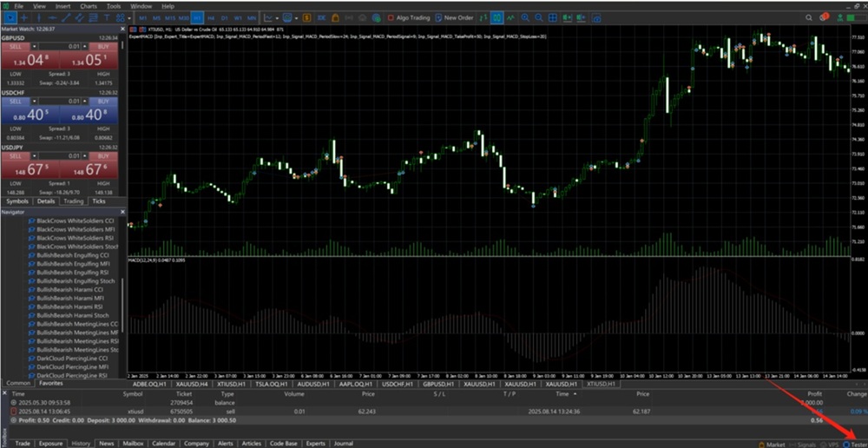The height and width of the screenshot is (448, 868).
Task: Select the horizontal line drawing tool
Action: pyautogui.click(x=52, y=17)
